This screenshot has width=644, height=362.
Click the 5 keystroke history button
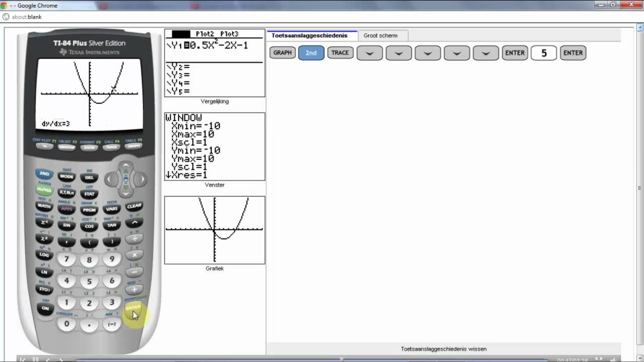[x=544, y=53]
